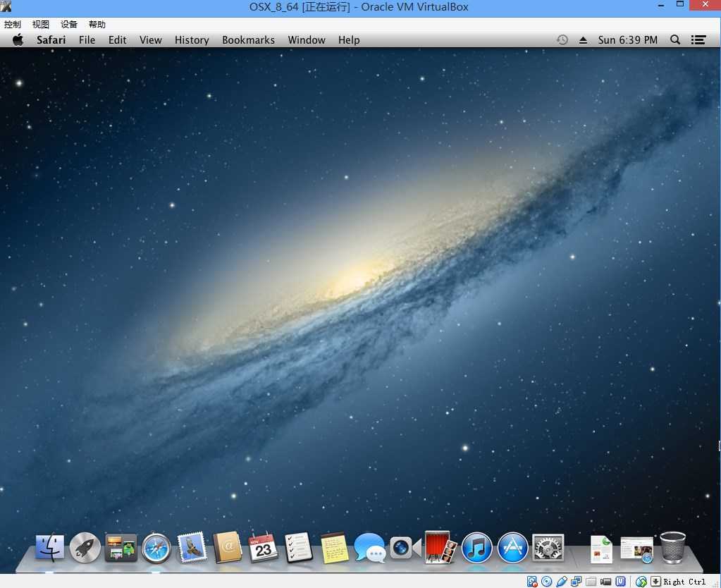This screenshot has height=588, width=721.
Task: Click the clock showing Sun 6:39 PM
Action: [628, 40]
